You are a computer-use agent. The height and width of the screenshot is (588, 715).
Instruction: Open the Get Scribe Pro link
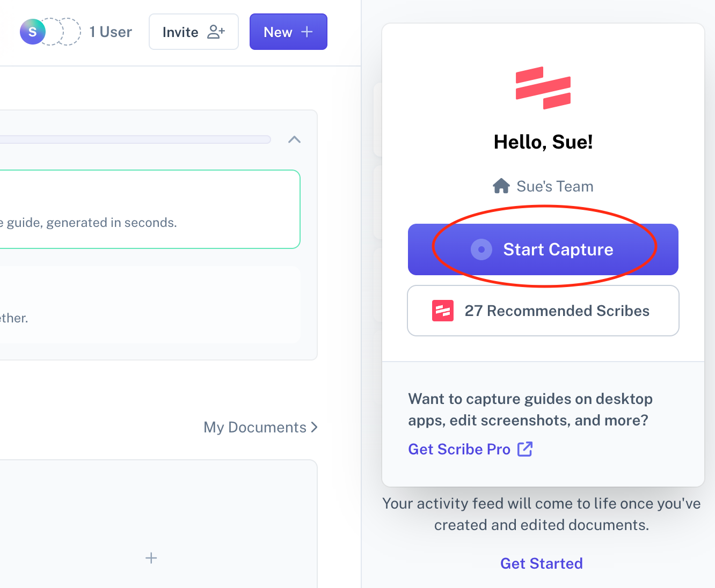(x=459, y=449)
